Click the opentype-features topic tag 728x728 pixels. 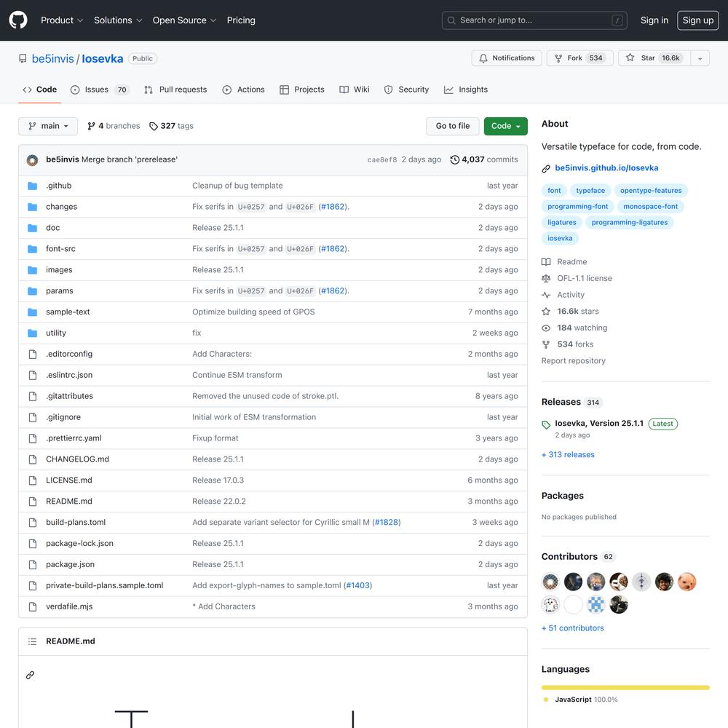pos(650,191)
